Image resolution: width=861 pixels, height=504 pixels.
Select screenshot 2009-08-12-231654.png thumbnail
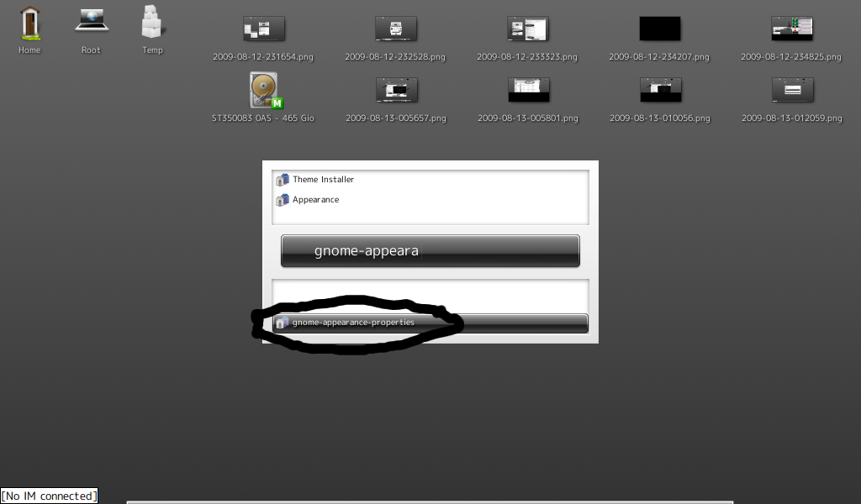[263, 29]
